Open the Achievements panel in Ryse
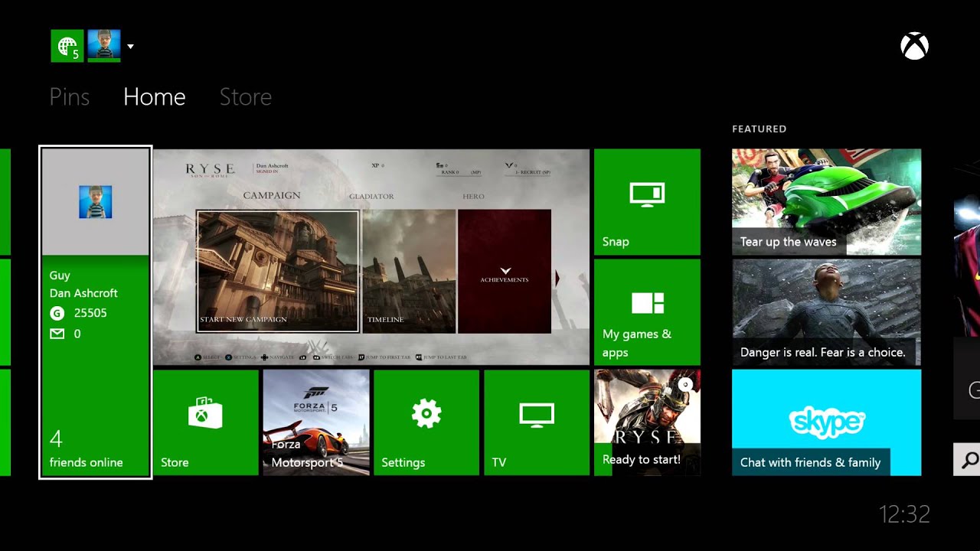Screen dimensions: 980x551 [x=505, y=272]
